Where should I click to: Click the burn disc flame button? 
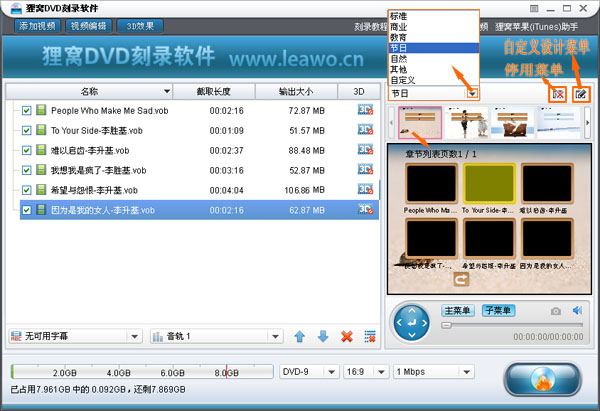pyautogui.click(x=542, y=379)
